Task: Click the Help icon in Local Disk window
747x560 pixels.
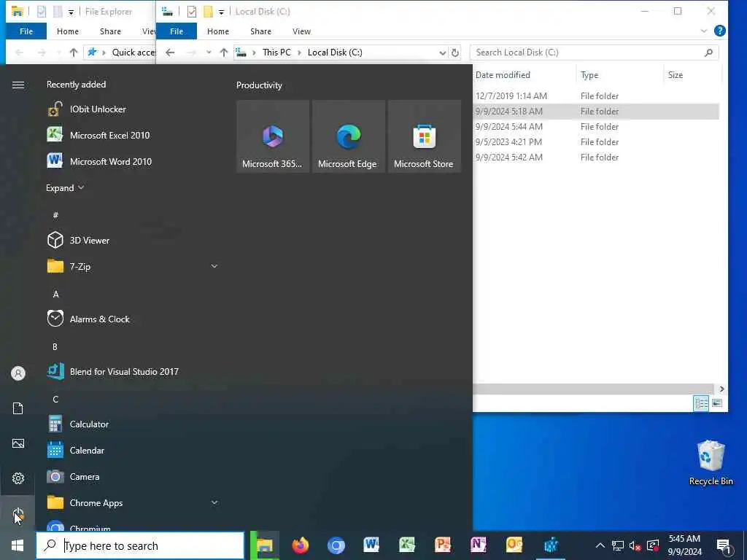Action: click(x=720, y=31)
